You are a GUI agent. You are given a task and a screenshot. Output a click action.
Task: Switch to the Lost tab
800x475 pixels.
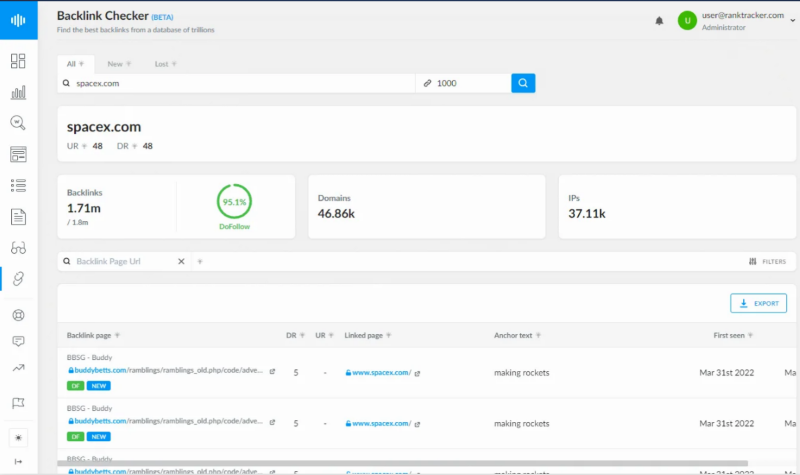[x=165, y=64]
